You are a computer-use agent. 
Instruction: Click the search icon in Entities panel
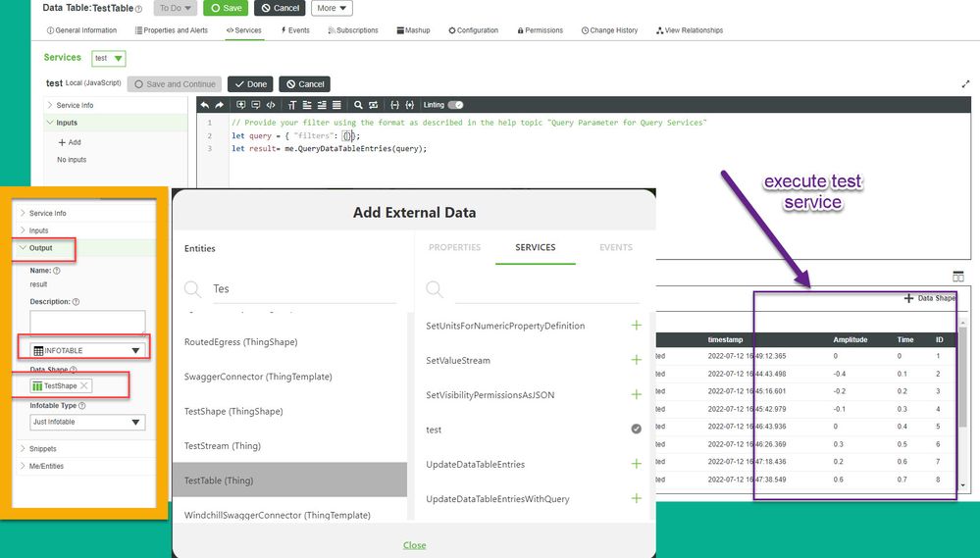click(x=192, y=288)
